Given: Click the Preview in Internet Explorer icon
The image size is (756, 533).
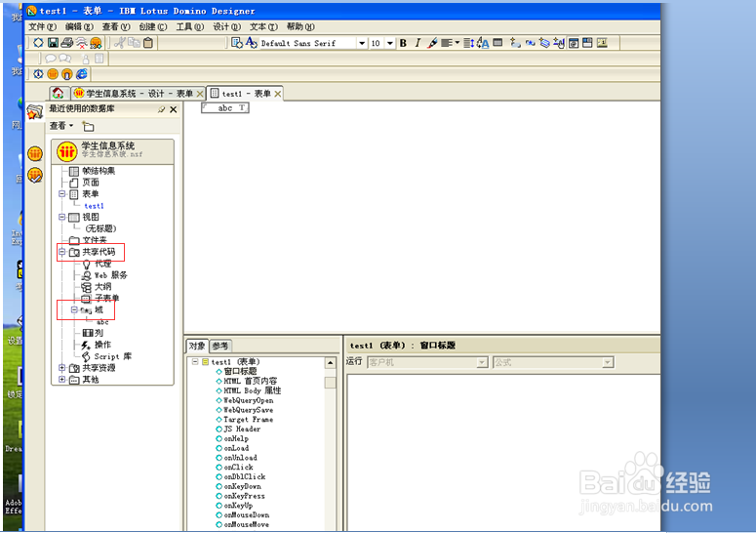Looking at the screenshot, I should tap(82, 74).
